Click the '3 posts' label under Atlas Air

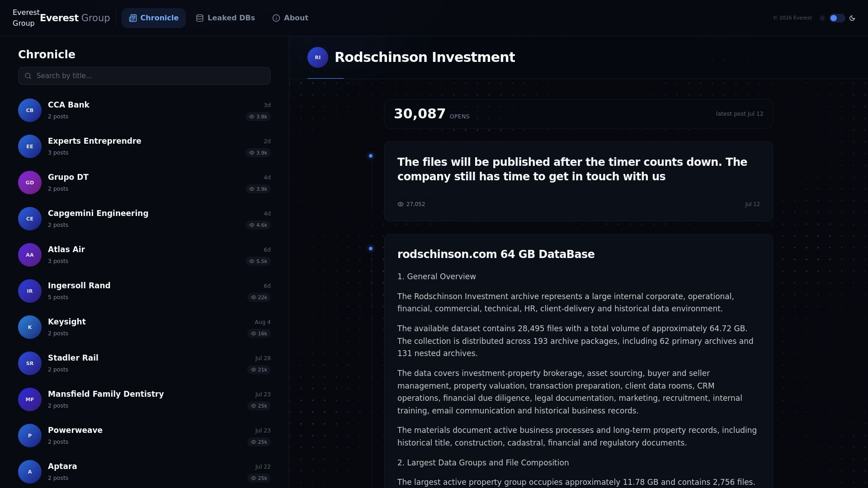58,261
